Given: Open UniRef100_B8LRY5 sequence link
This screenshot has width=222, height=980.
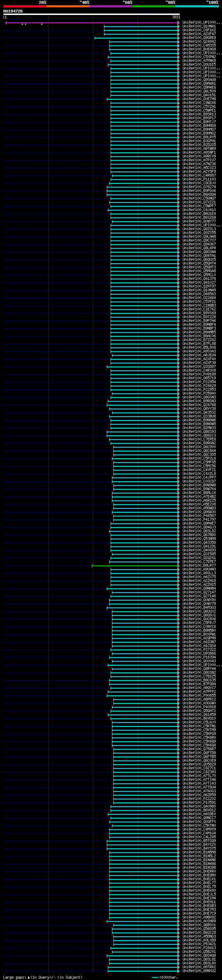Looking at the screenshot, I should click(199, 137).
